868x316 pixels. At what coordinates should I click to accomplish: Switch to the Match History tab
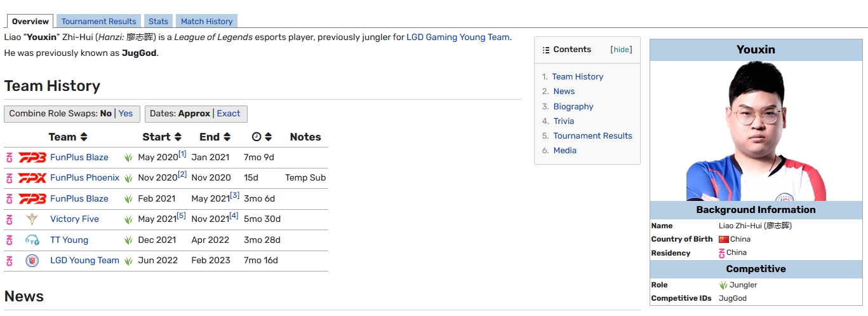click(x=206, y=22)
